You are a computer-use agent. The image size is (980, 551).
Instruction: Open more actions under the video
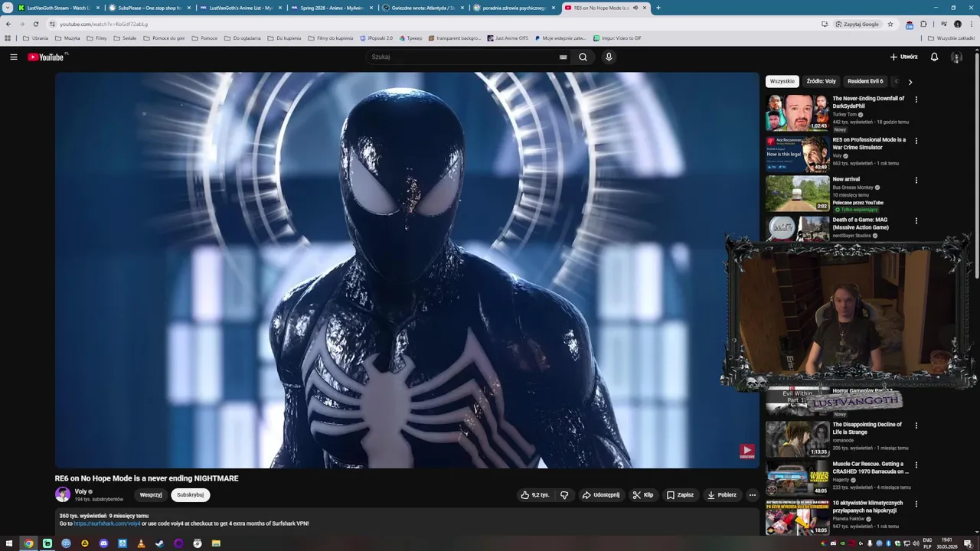click(752, 495)
